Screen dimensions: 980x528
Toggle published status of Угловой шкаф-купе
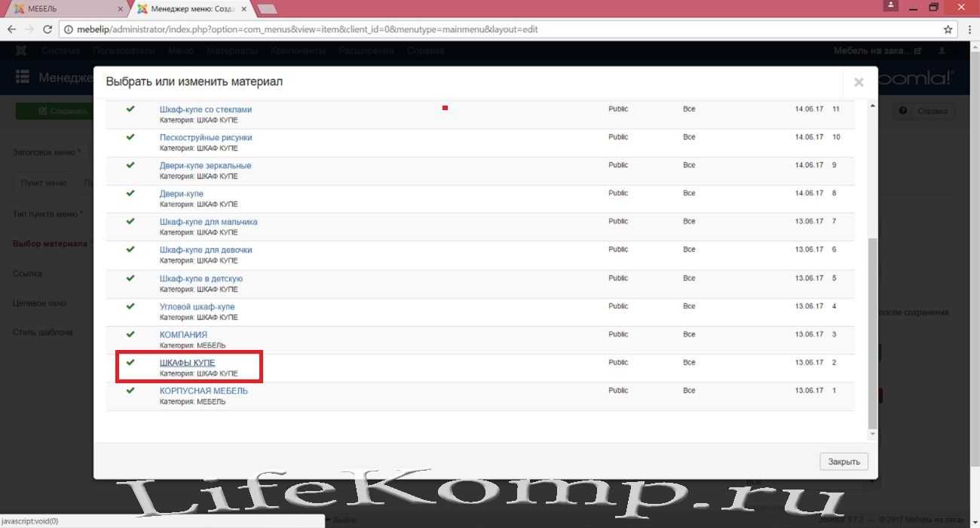[x=130, y=306]
